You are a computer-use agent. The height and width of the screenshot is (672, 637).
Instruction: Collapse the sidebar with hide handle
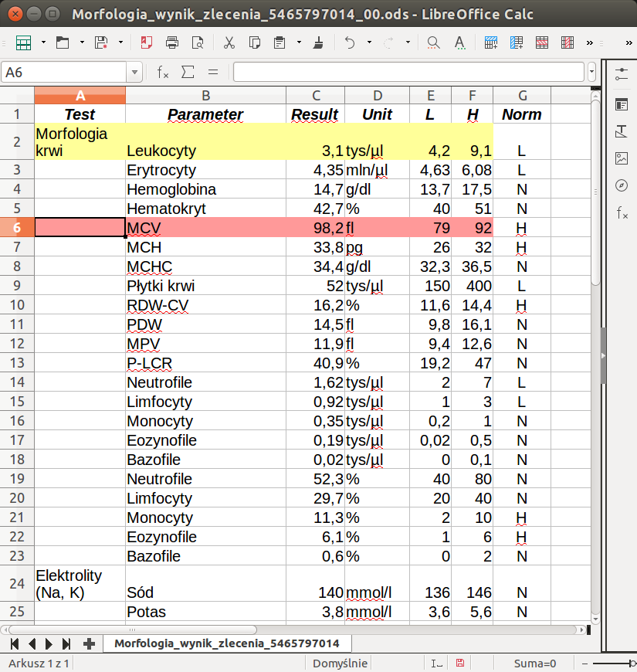[x=603, y=356]
